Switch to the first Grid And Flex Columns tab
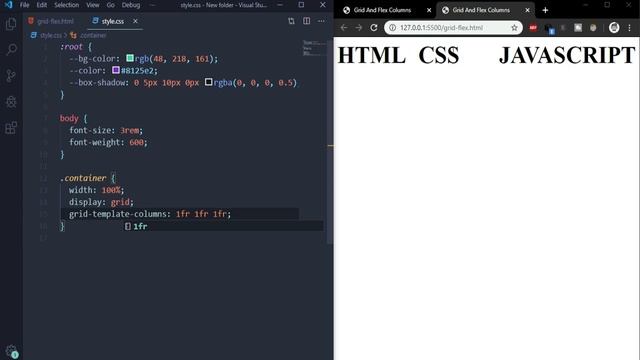 pos(382,10)
